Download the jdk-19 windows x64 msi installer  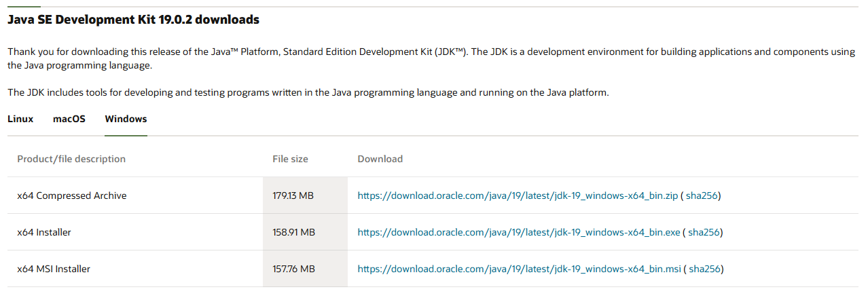click(519, 269)
